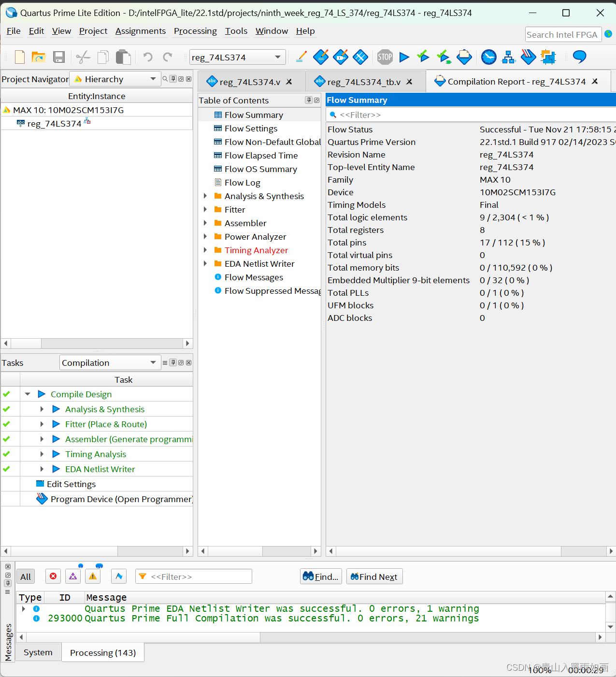Click the Cut scissors icon
This screenshot has height=677, width=616.
click(83, 57)
